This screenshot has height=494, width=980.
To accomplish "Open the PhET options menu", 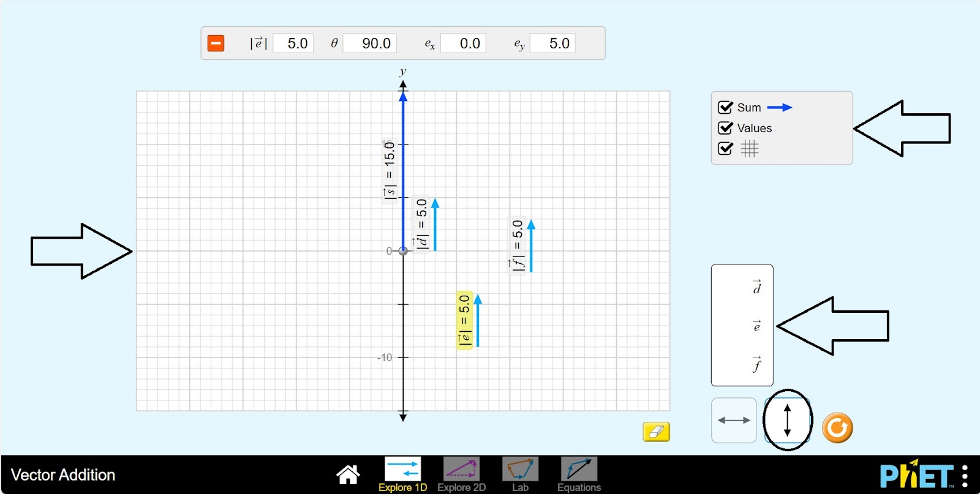I will (965, 476).
